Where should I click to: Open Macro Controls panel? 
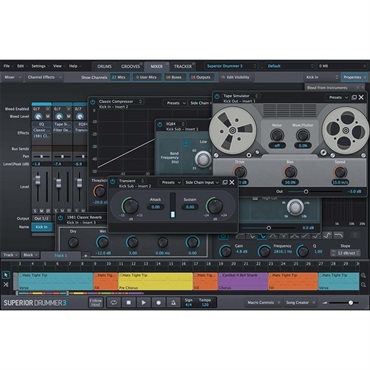pyautogui.click(x=263, y=303)
